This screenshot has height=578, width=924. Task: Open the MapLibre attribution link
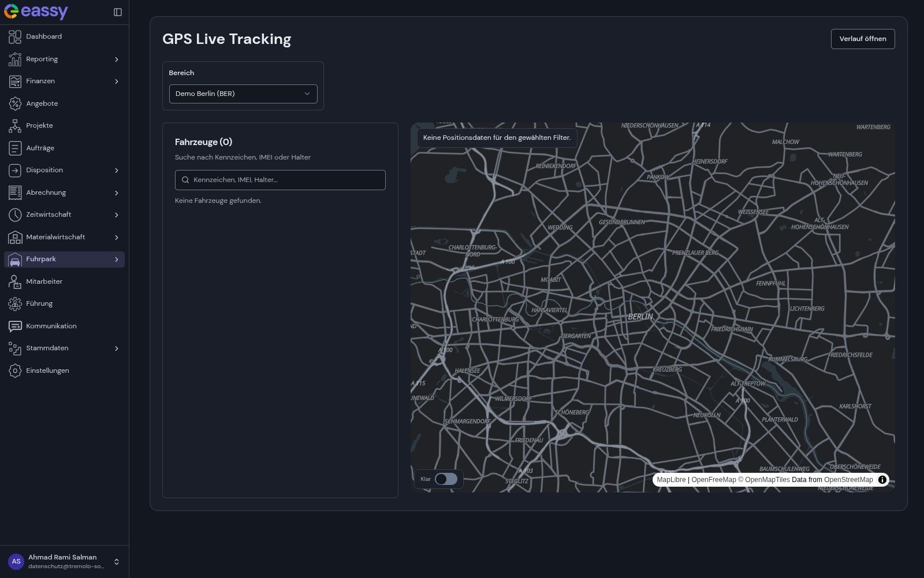tap(671, 480)
